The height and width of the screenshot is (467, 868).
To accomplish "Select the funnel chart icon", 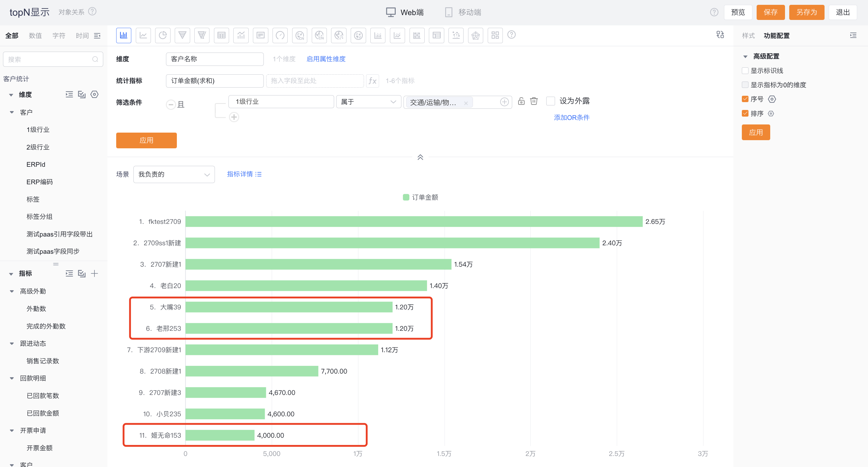I will point(182,35).
